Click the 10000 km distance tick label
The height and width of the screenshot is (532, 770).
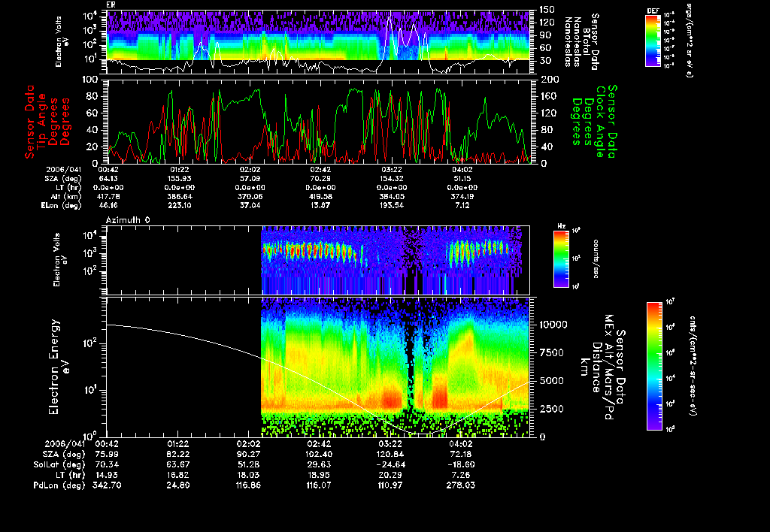[553, 325]
